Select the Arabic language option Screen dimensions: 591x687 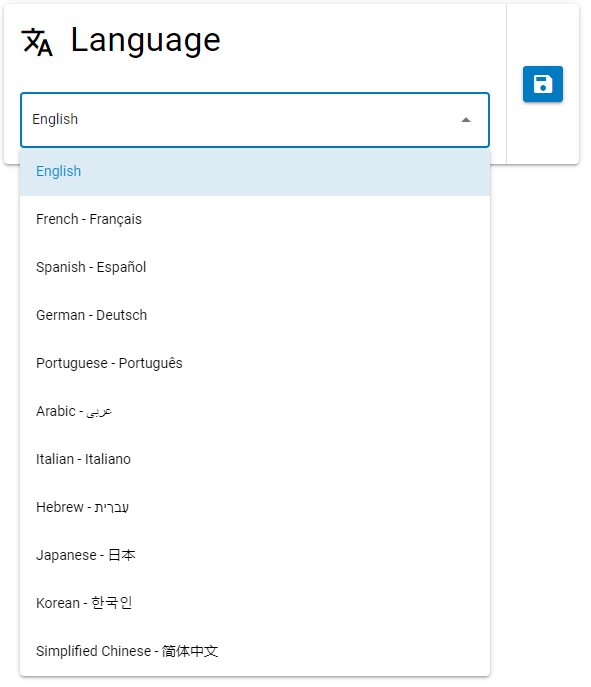coord(255,411)
